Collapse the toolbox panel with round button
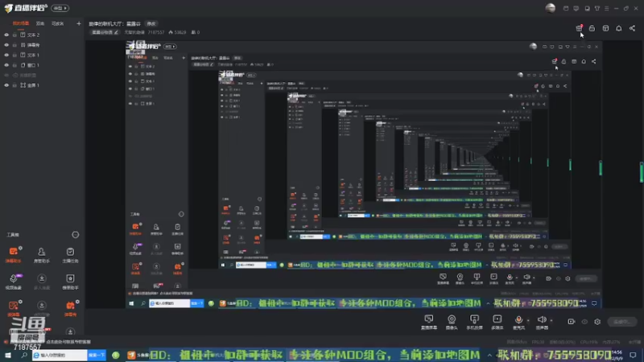644x362 pixels. pyautogui.click(x=75, y=235)
